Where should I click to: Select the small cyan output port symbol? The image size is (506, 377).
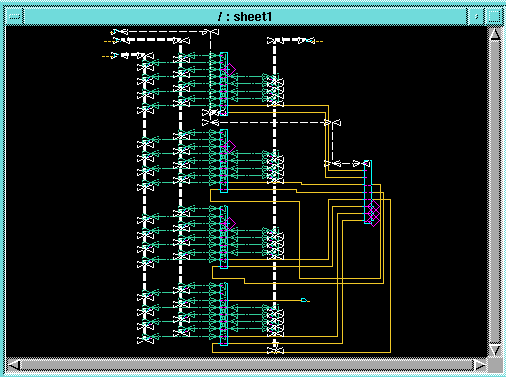pyautogui.click(x=304, y=300)
